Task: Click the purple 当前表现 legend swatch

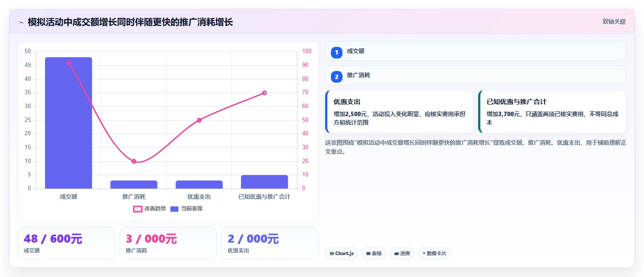Action: point(174,209)
